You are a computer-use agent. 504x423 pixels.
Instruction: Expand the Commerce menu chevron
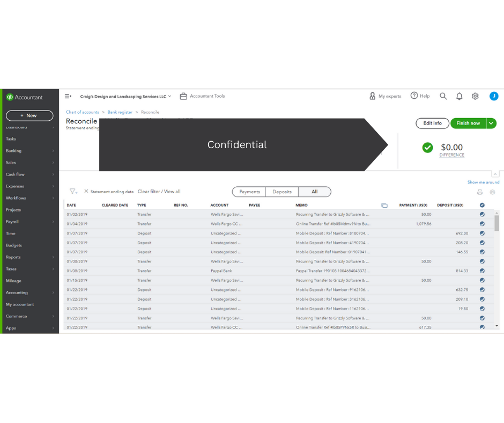(x=53, y=316)
